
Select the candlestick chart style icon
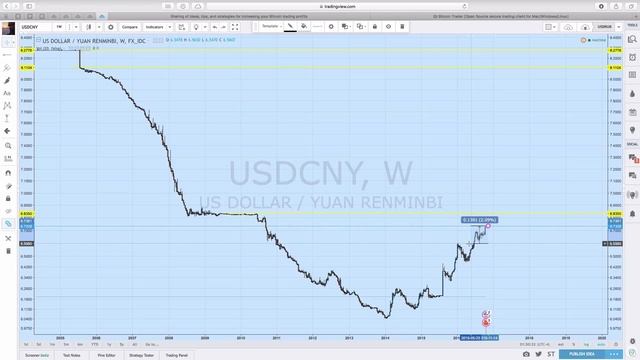tap(89, 27)
